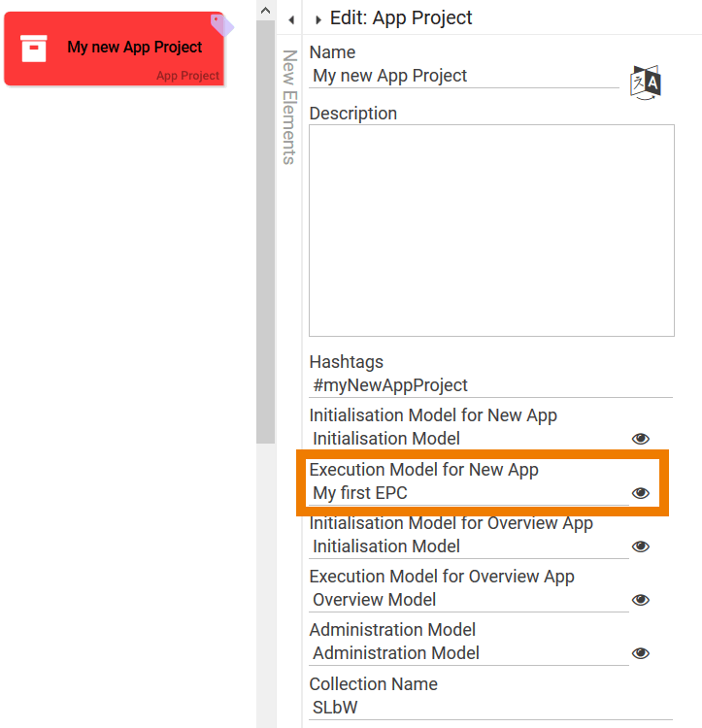Click the left pane vertical scrollbar thumb
The image size is (702, 728).
point(266,231)
